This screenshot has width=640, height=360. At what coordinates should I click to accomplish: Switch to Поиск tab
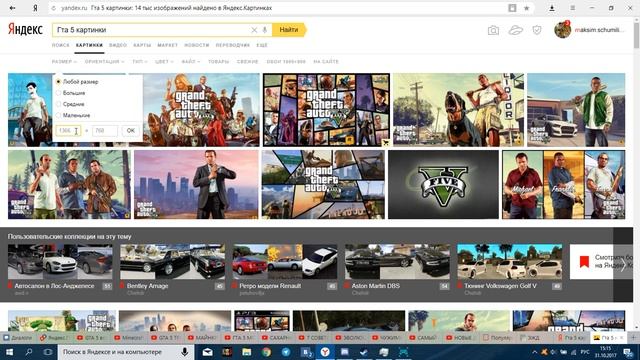(x=60, y=45)
